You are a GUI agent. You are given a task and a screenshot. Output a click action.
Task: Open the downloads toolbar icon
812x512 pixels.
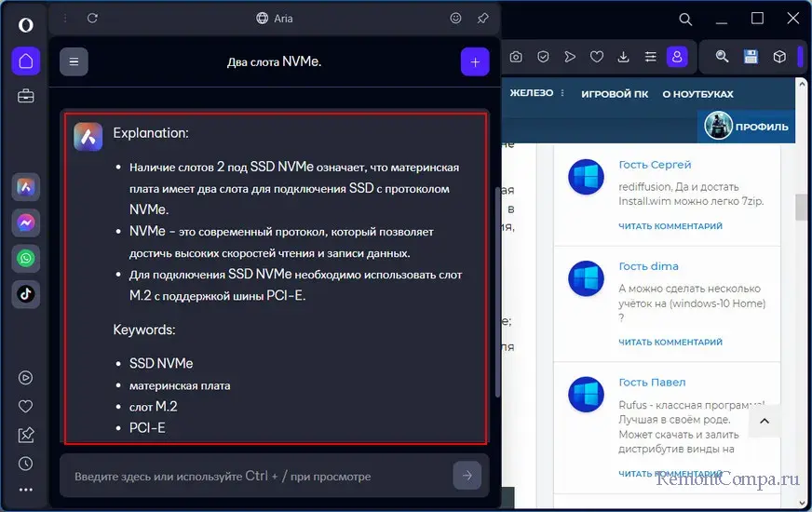click(x=624, y=57)
